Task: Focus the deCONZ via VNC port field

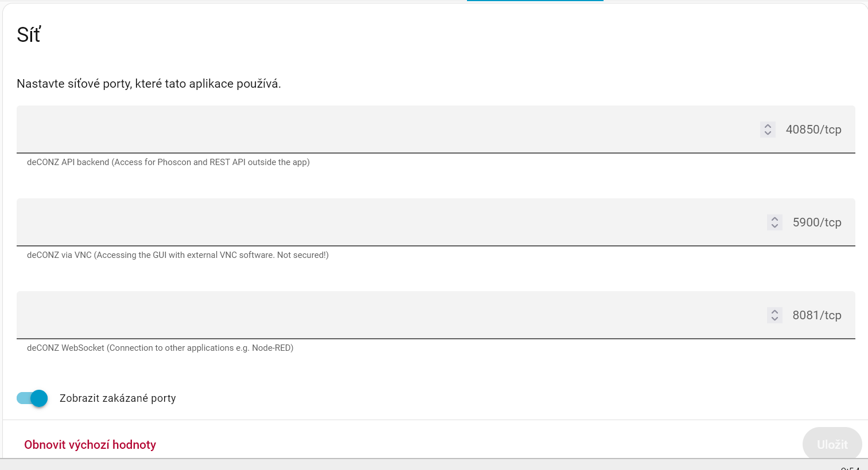Action: (436, 222)
